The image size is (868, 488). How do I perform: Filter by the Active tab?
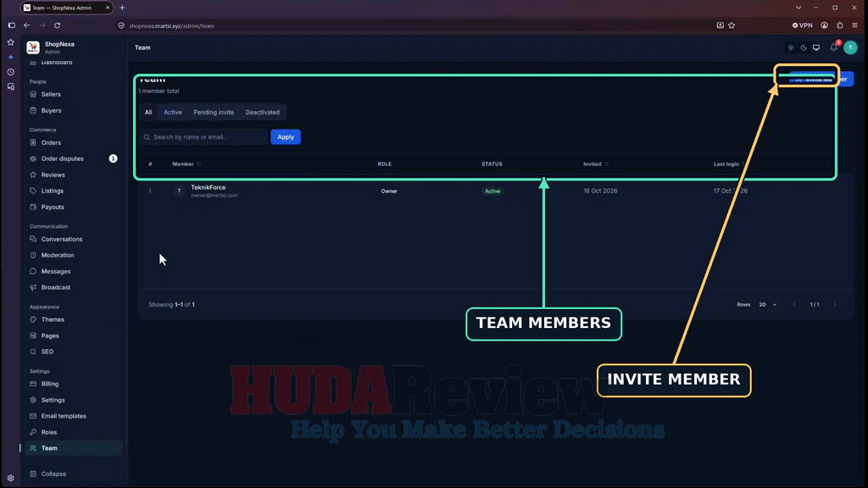[x=173, y=113]
